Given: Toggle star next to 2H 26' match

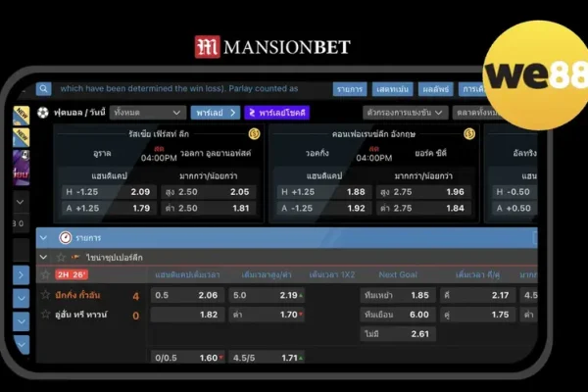Looking at the screenshot, I should (x=45, y=274).
